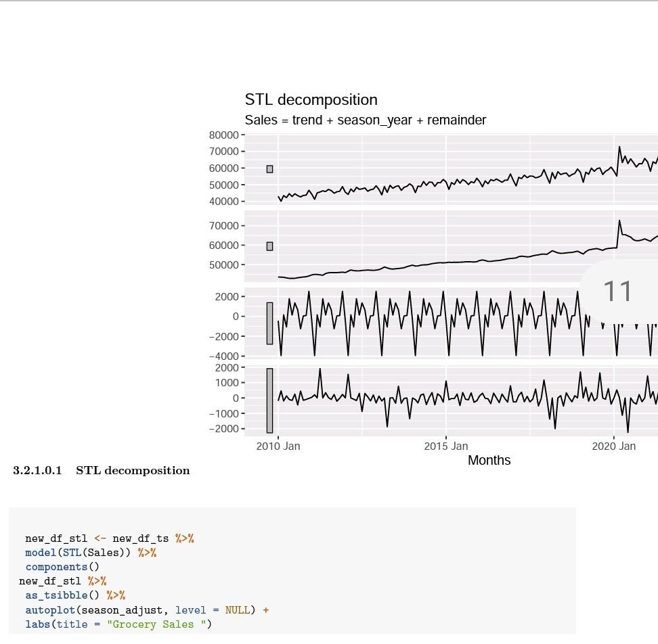Click the "1000" y-axis value in remainder panel

coord(227,383)
